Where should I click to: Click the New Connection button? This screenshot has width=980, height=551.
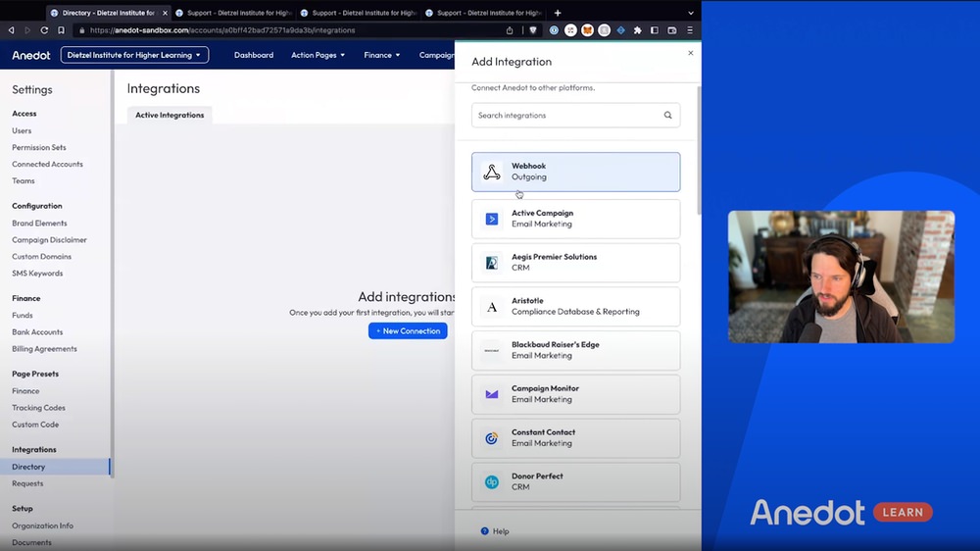(x=408, y=330)
